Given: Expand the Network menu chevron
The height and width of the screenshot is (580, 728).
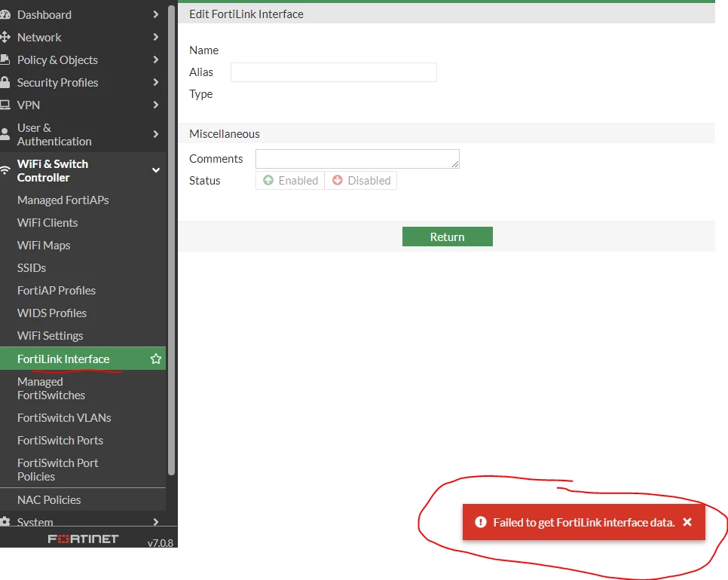Looking at the screenshot, I should coord(156,37).
